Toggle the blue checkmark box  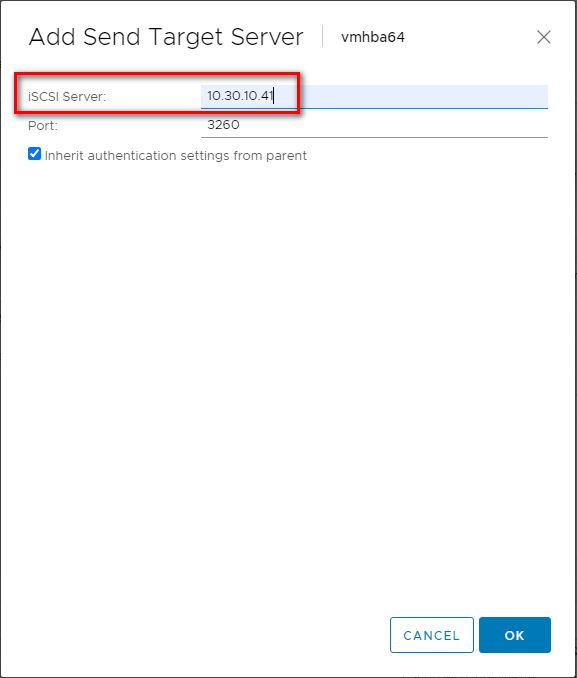[x=35, y=154]
